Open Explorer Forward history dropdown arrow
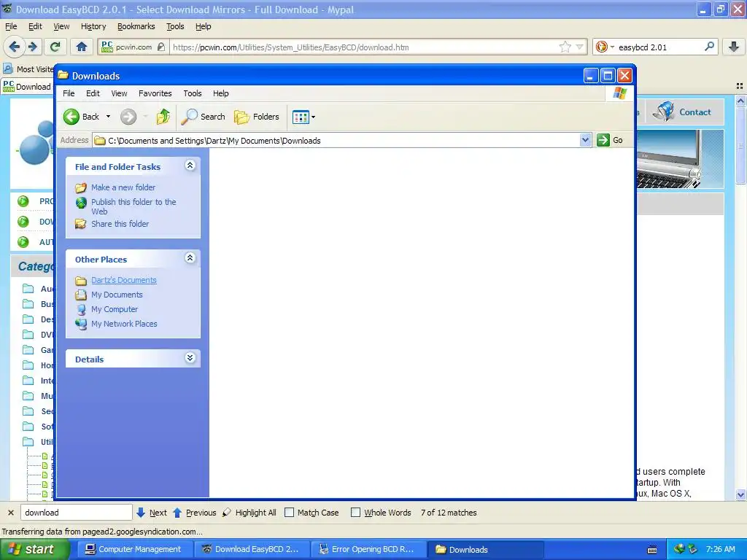Viewport: 747px width, 560px height. pyautogui.click(x=145, y=117)
